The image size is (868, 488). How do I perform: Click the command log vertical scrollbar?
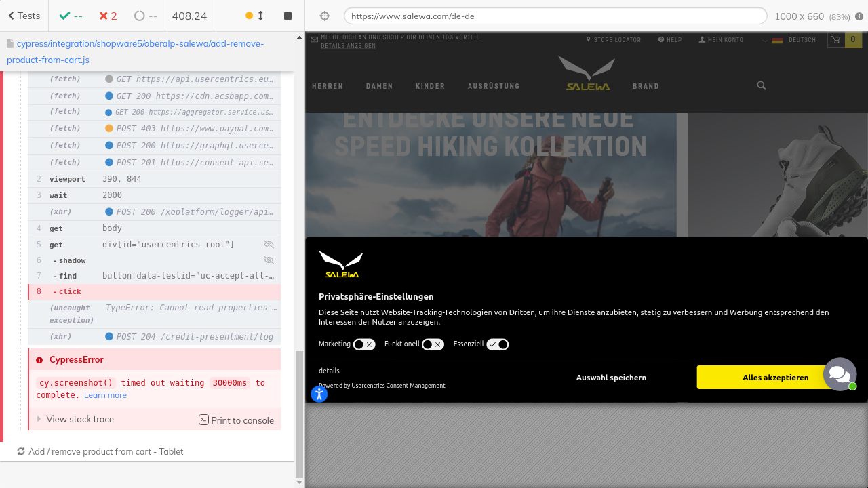300,413
